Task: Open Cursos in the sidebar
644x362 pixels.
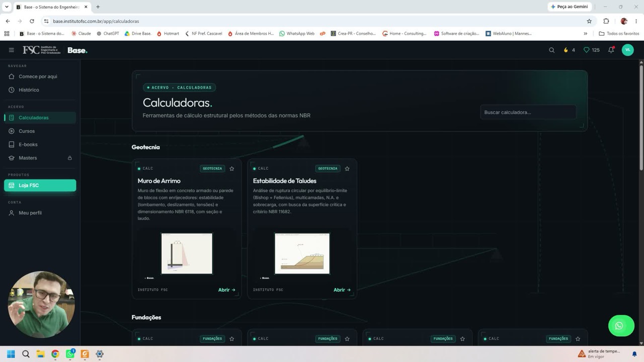Action: coord(40,131)
